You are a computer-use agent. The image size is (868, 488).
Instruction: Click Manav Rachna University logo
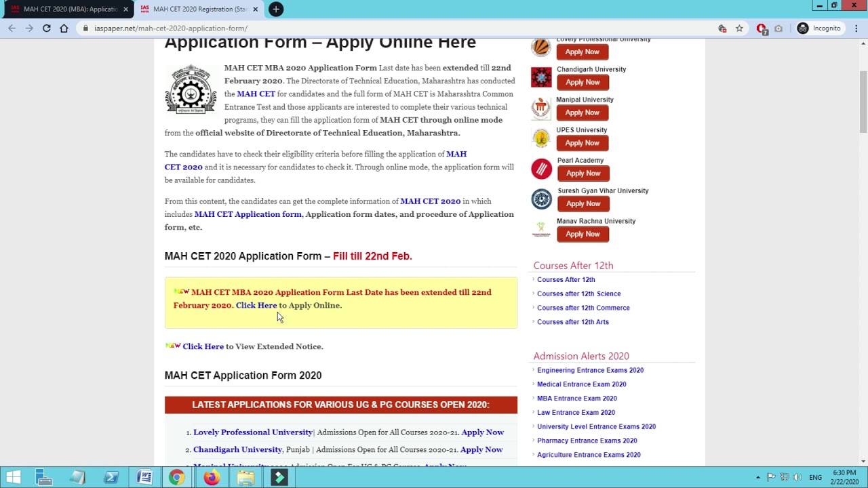tap(541, 229)
